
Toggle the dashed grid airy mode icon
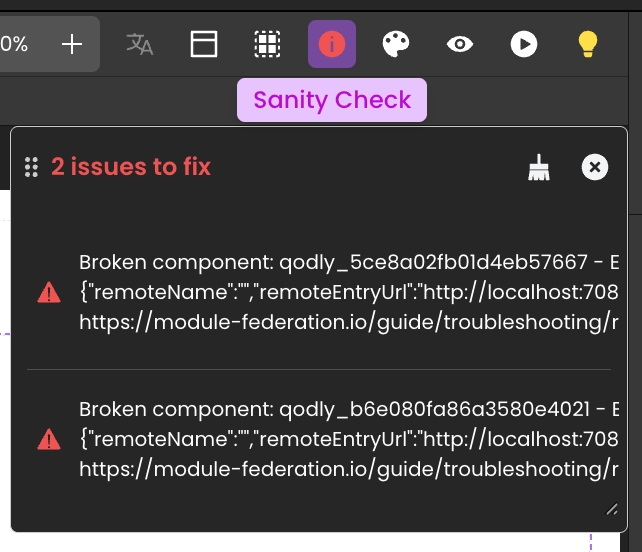267,44
